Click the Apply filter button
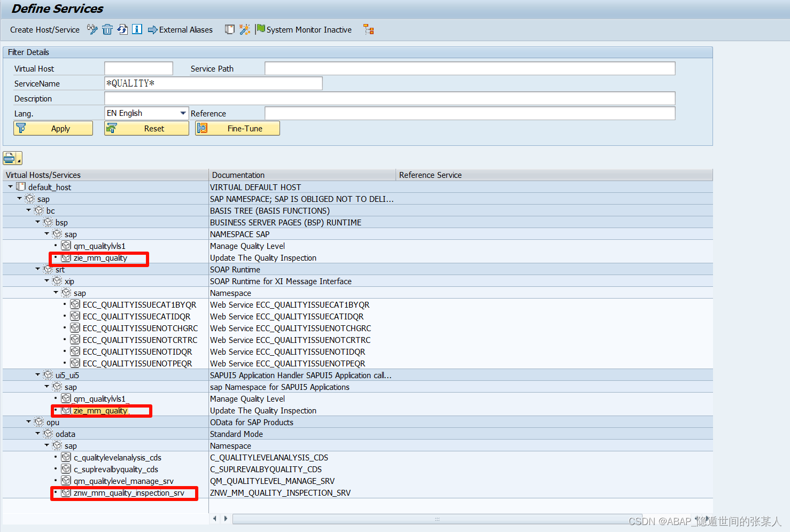 [53, 128]
